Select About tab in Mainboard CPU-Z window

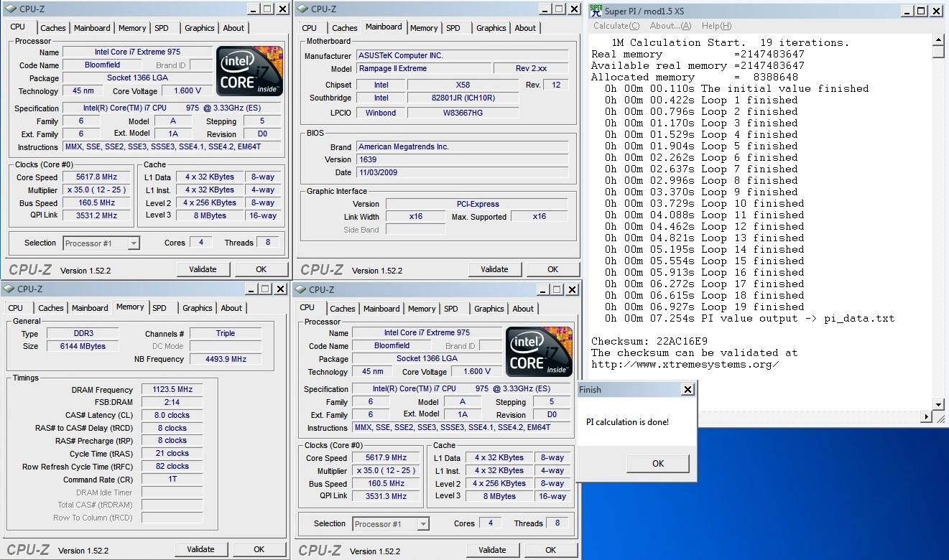point(525,28)
